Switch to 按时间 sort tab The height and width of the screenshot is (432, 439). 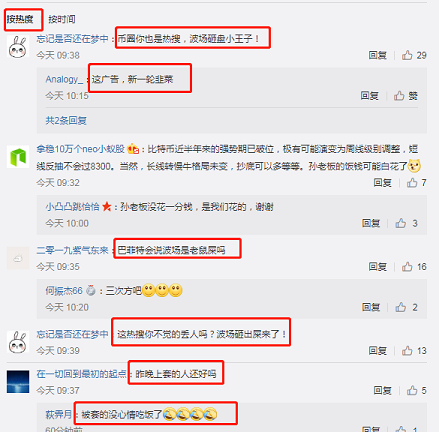point(62,19)
